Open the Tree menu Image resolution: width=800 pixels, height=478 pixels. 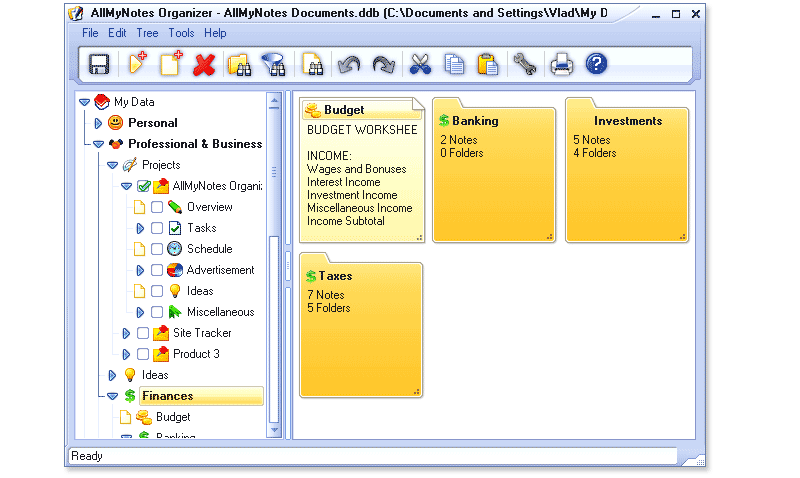pyautogui.click(x=147, y=33)
